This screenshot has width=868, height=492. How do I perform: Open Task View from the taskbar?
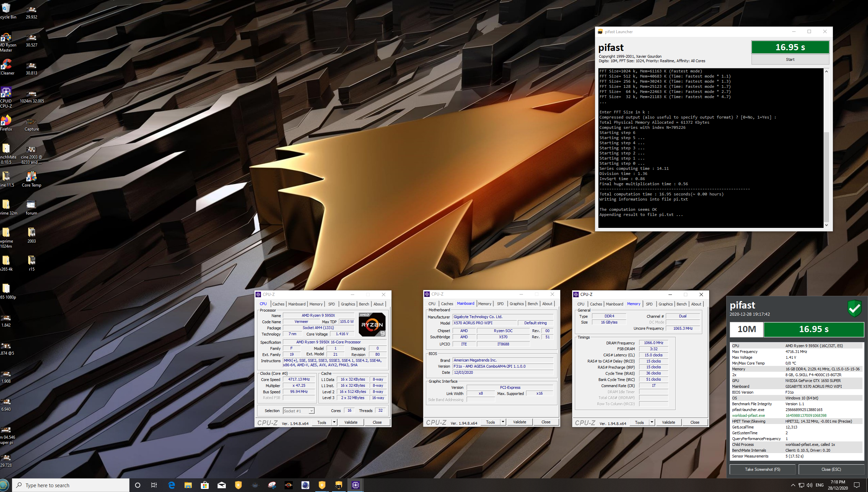154,485
